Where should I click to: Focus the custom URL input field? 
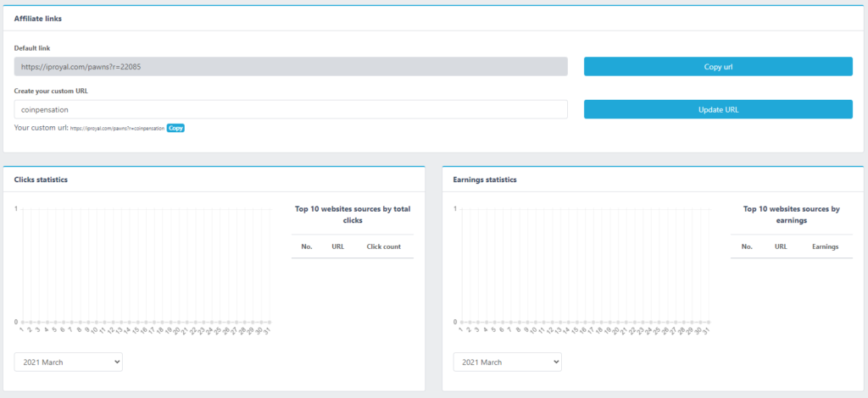(x=291, y=109)
